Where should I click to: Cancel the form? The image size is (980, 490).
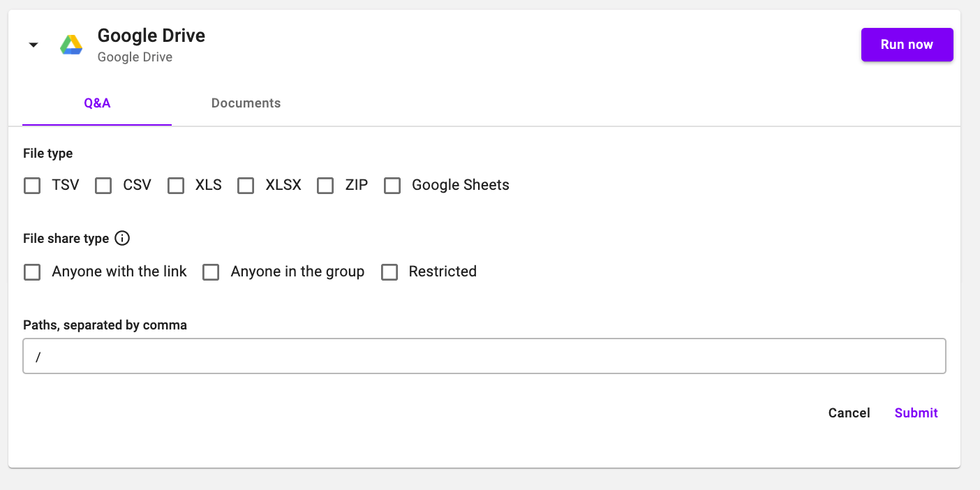tap(849, 413)
